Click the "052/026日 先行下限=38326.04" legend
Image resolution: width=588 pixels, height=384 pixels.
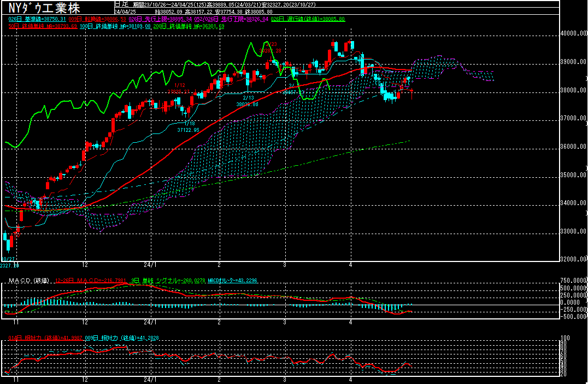click(x=231, y=19)
